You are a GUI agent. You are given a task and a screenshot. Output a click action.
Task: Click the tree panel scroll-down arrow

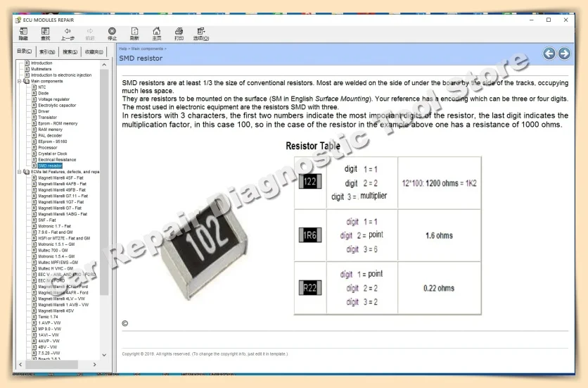point(105,355)
